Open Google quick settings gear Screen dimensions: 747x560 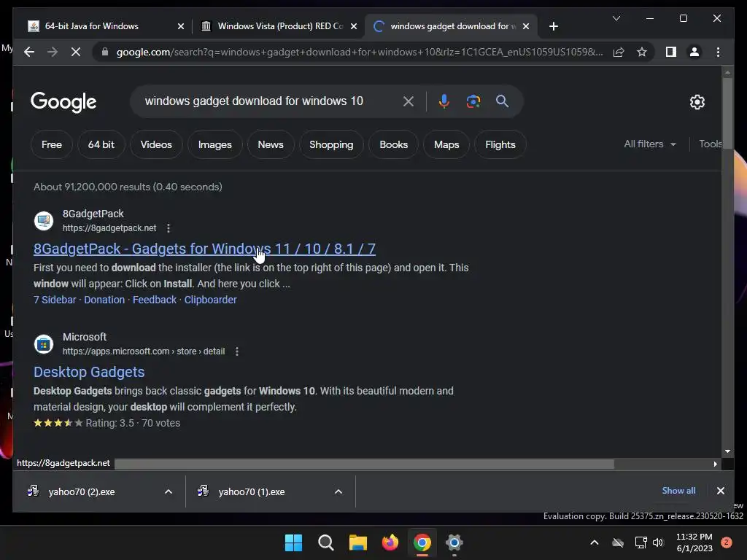pos(697,101)
